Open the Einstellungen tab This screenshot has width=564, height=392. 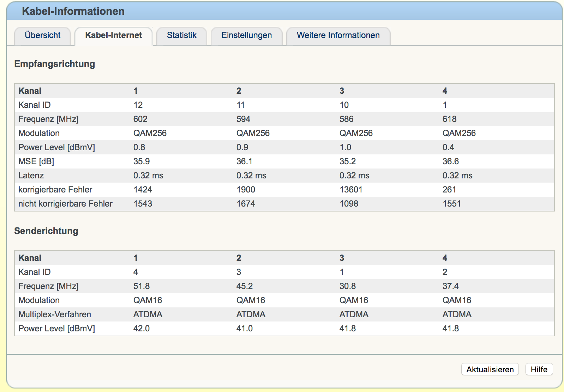[246, 36]
